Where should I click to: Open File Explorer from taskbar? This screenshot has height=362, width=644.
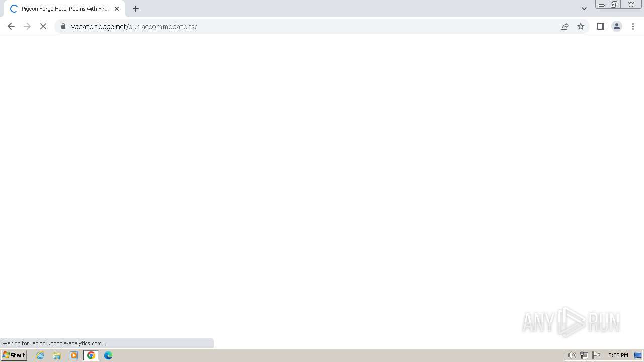tap(57, 355)
